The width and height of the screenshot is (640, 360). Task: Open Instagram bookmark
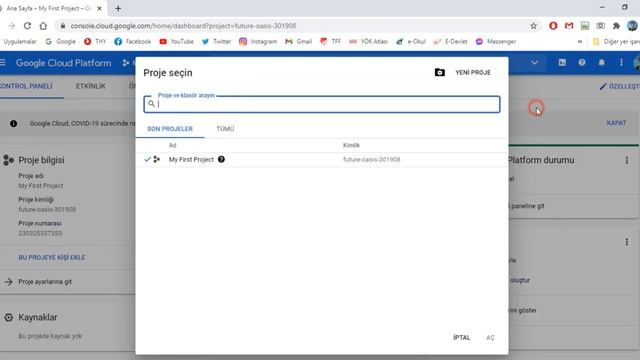tap(258, 42)
